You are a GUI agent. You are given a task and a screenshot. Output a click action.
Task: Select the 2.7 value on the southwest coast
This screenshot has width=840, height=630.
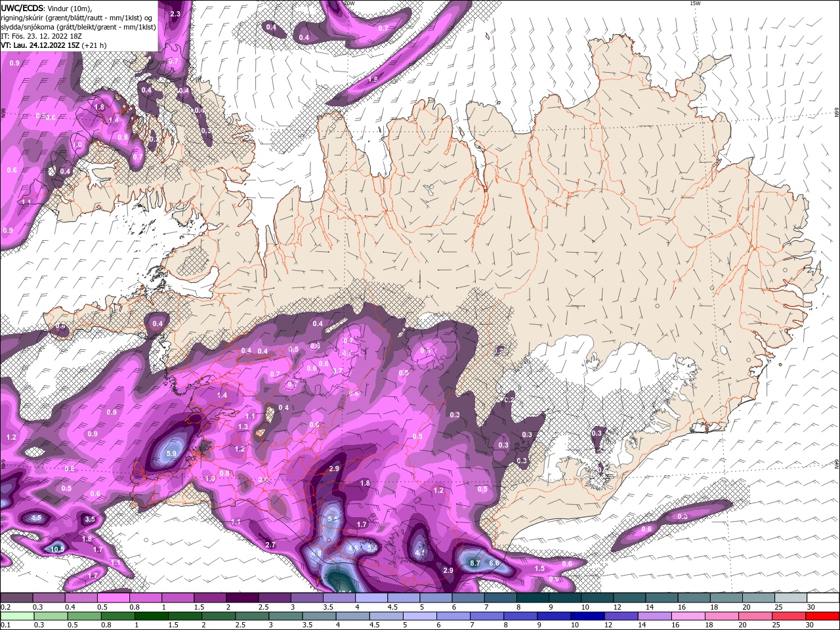pos(270,545)
